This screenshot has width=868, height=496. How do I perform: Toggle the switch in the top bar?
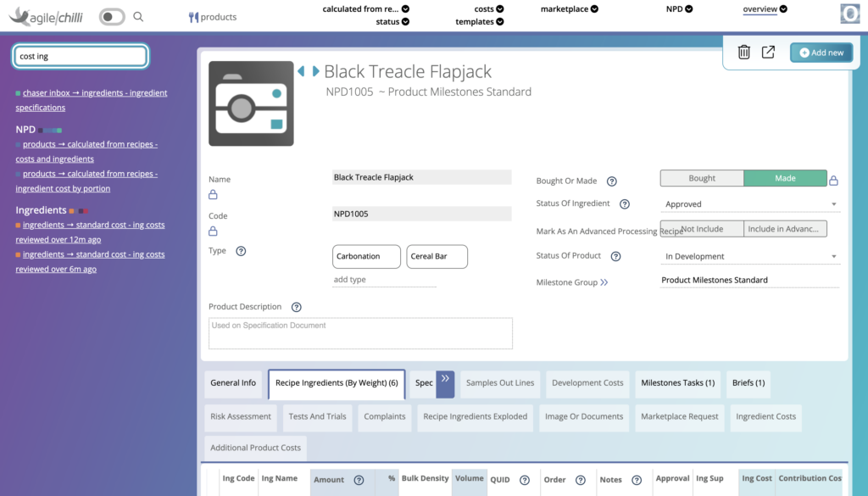[112, 17]
